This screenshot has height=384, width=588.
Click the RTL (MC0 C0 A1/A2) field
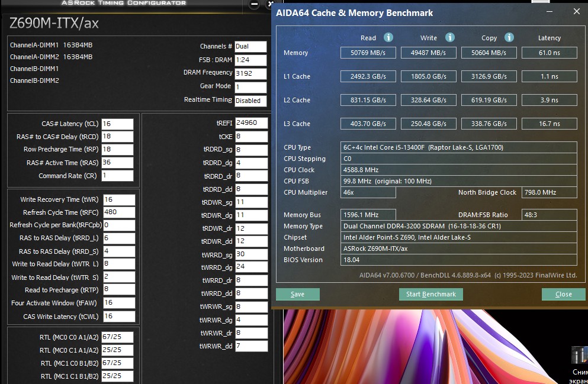(117, 337)
